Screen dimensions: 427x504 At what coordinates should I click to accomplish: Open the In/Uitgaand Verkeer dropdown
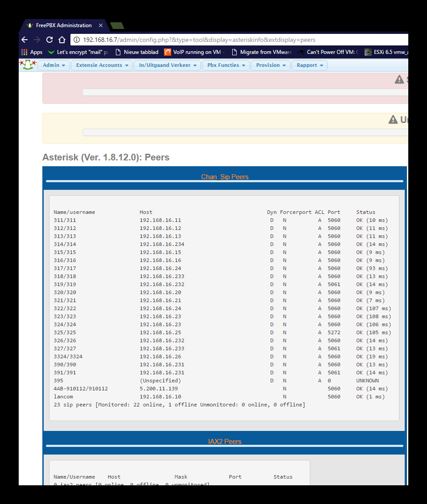tap(168, 65)
